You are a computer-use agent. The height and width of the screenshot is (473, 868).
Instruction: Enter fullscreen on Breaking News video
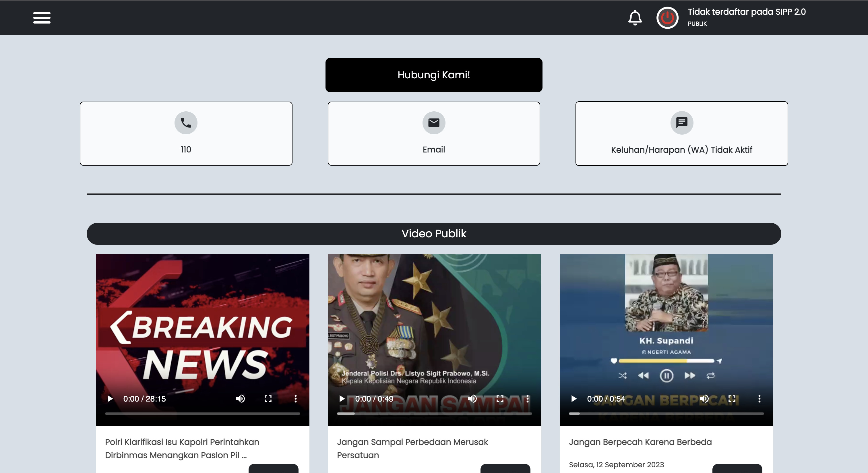(x=268, y=399)
